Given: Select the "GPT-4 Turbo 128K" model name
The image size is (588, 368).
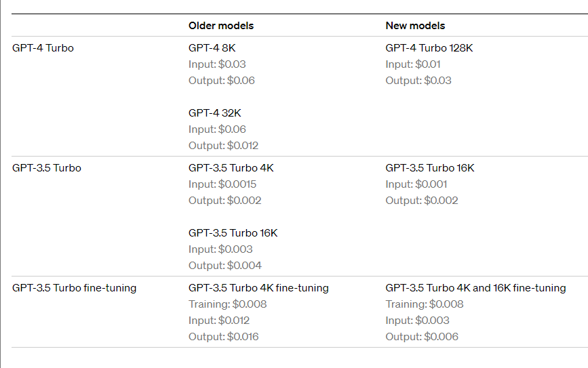Looking at the screenshot, I should coord(428,48).
